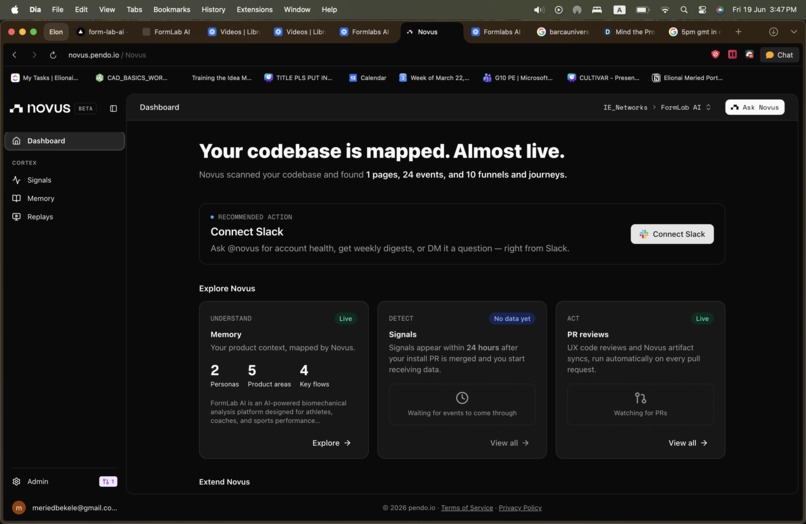Open the CULTIVAR bookmark
Viewport: 806px width, 524px height.
[x=602, y=78]
